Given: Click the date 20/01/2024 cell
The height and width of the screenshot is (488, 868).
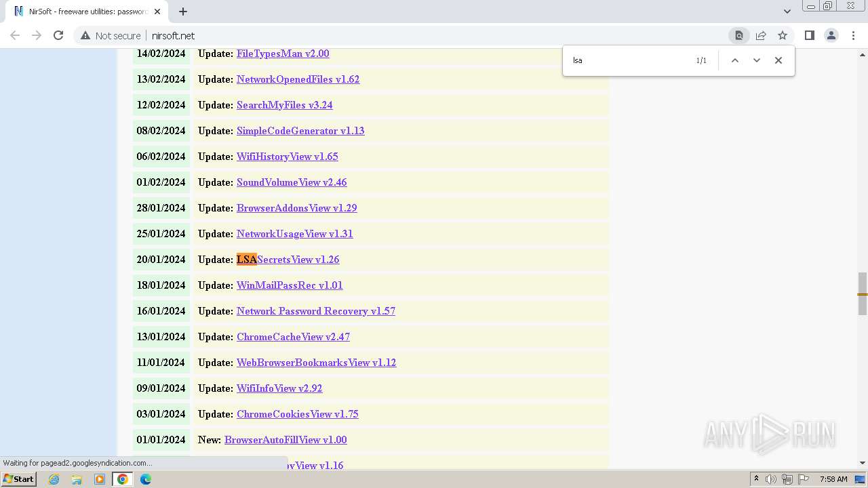Looking at the screenshot, I should tap(161, 260).
